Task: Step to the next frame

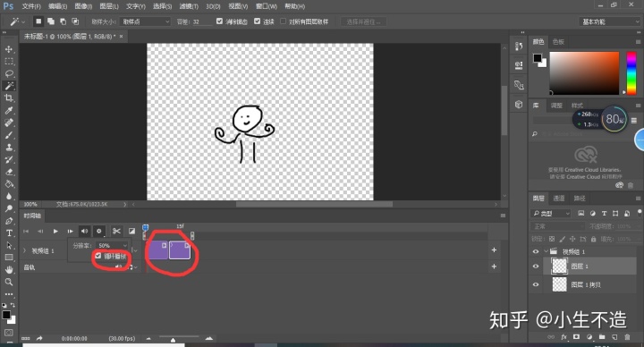Action: point(70,232)
